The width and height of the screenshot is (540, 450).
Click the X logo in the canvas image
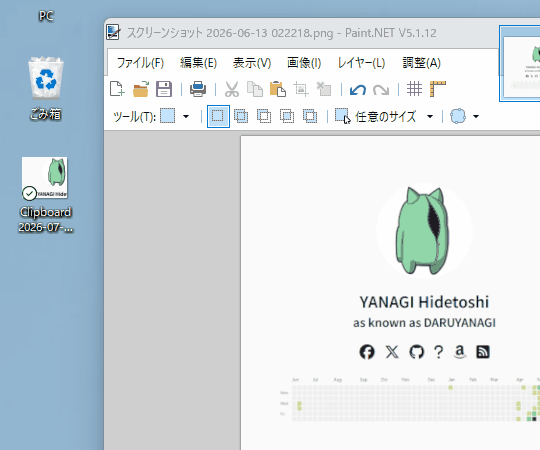click(392, 352)
